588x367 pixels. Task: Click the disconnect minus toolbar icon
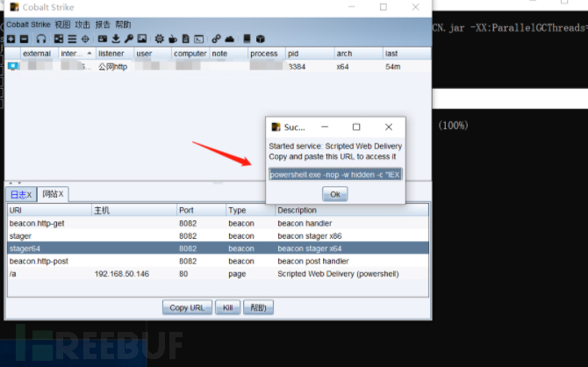pyautogui.click(x=24, y=39)
